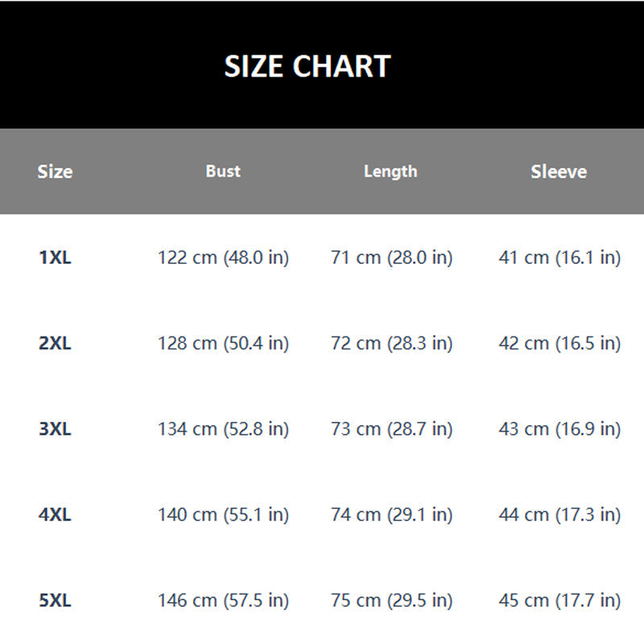Click the 5XL size label
The image size is (644, 644).
tap(55, 601)
